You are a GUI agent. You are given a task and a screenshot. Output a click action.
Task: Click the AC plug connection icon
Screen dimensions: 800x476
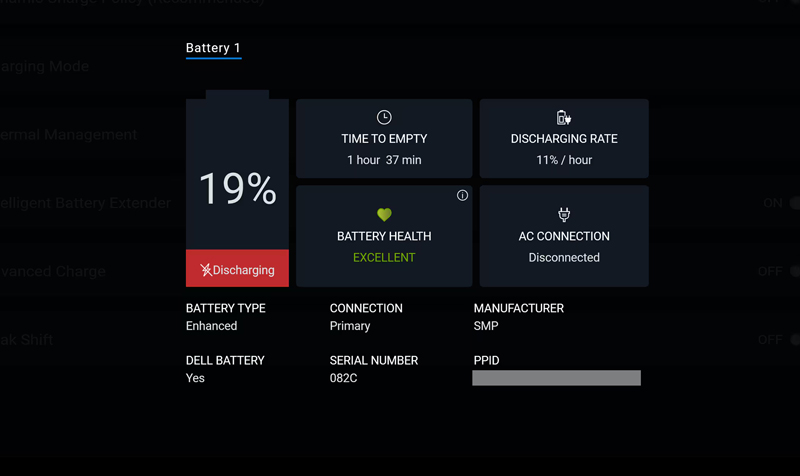point(564,215)
